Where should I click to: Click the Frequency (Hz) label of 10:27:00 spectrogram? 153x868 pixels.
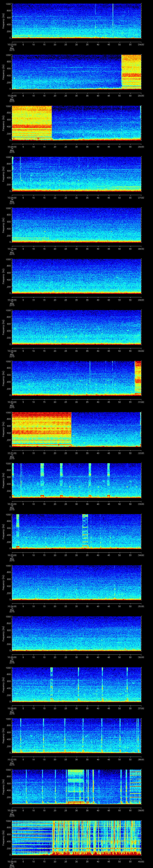[x=3, y=225]
